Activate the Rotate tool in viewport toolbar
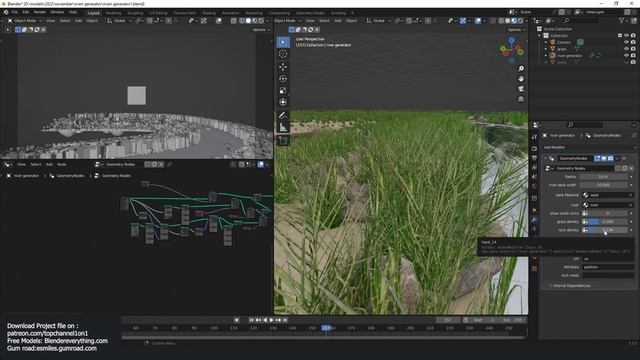 click(283, 78)
